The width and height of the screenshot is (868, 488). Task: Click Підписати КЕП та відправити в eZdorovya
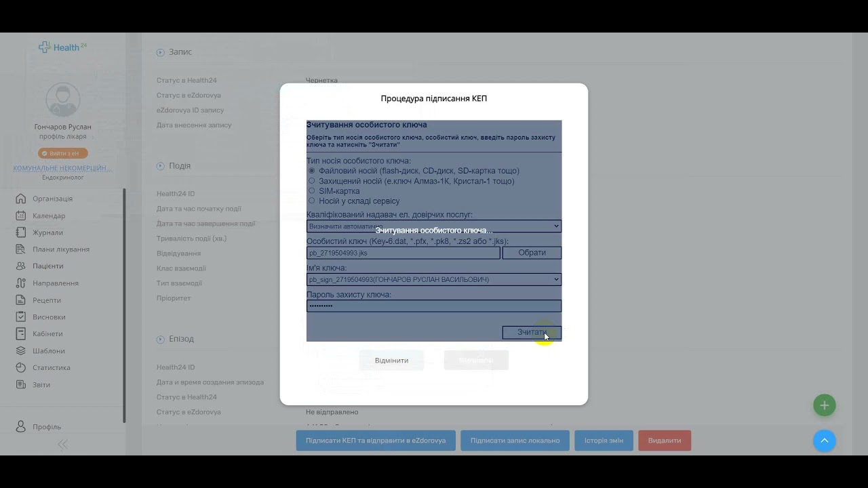376,441
